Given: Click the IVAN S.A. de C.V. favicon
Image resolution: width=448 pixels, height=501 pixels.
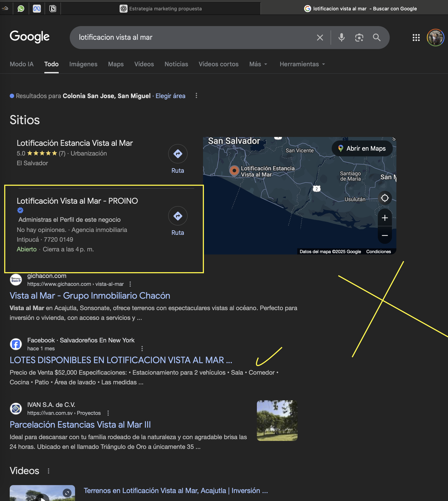Looking at the screenshot, I should [x=16, y=409].
